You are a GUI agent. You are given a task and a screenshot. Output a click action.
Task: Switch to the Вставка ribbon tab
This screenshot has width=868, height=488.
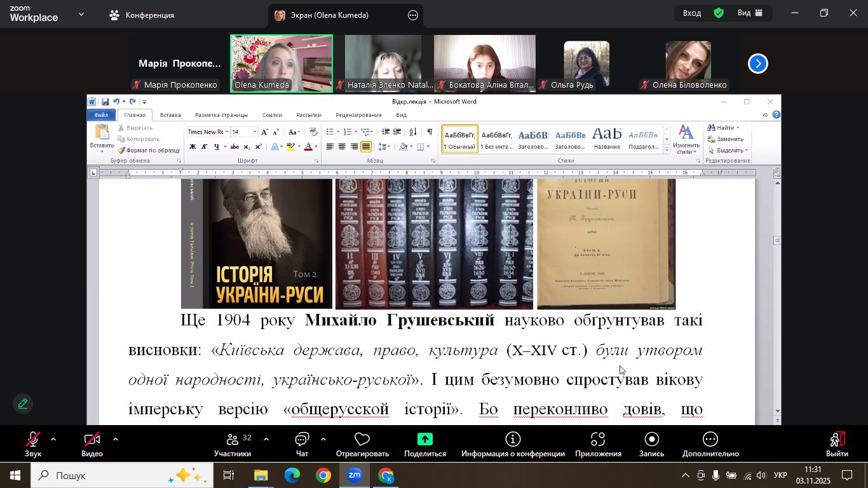170,115
